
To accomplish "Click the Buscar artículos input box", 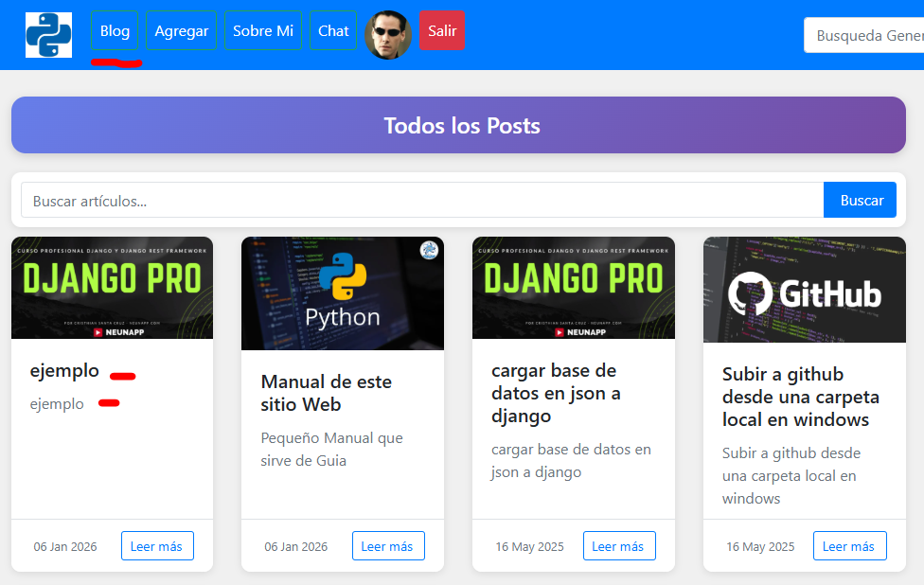I will tap(422, 201).
